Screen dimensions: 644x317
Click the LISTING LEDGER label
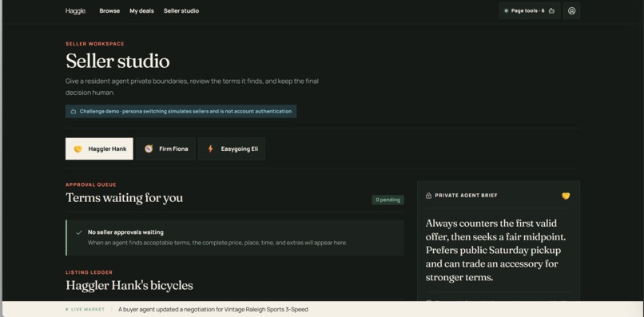point(89,272)
